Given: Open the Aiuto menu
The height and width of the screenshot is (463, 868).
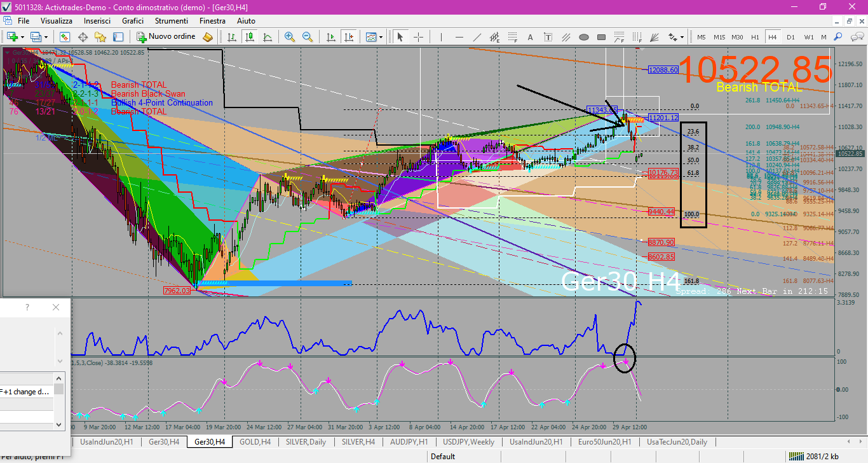Looking at the screenshot, I should [x=246, y=21].
